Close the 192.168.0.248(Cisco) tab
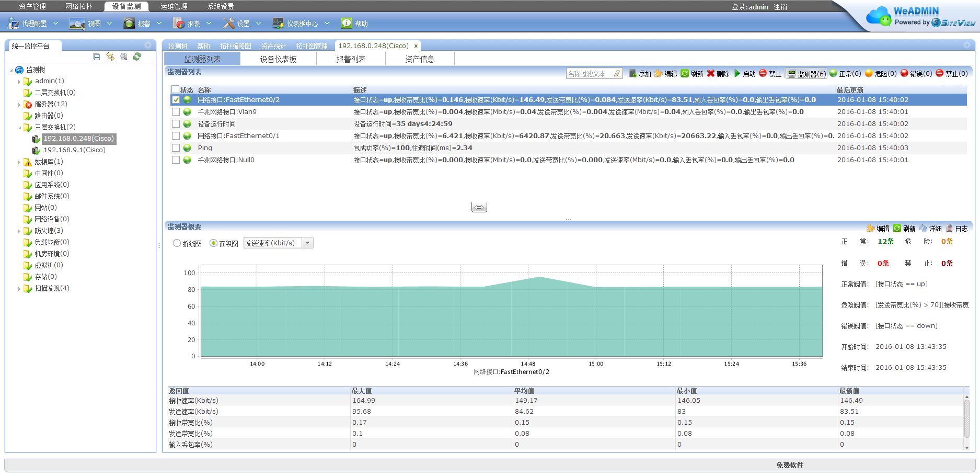 (416, 46)
